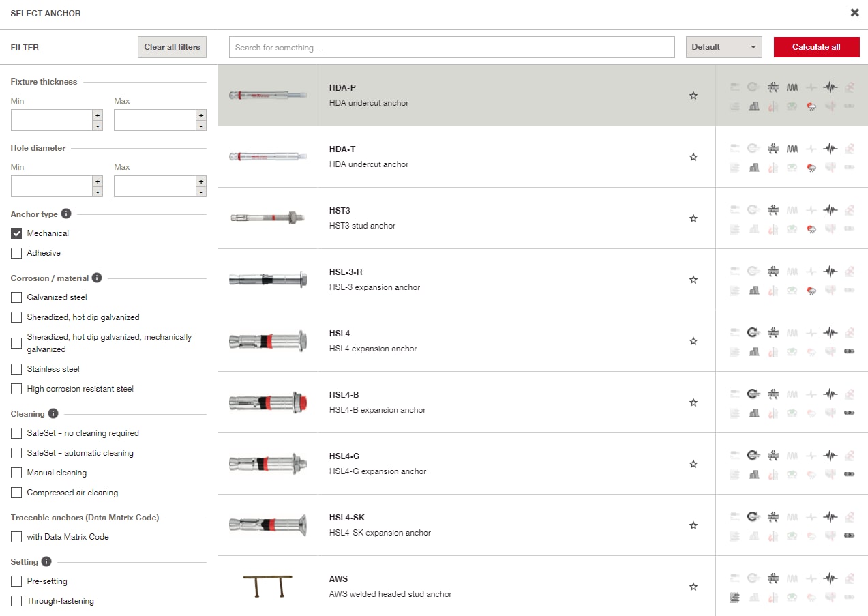Screen dimensions: 868x616
Task: Click Clear all filters
Action: click(x=171, y=47)
